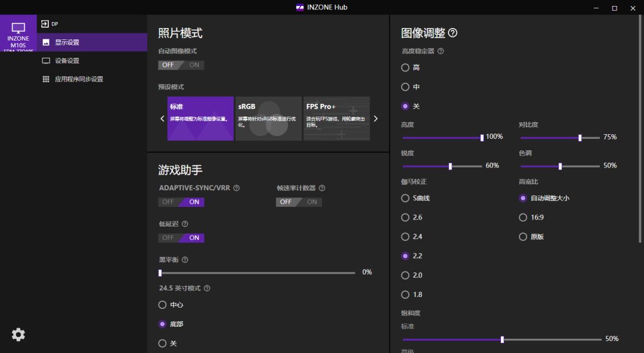Toggle the 帧速率计数器 switch
Viewport: 644px width, 353px height.
(x=299, y=202)
